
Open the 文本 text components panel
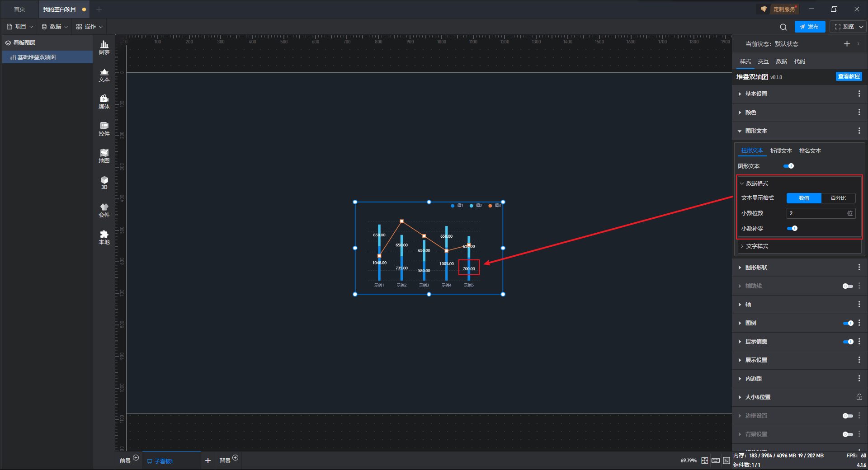104,75
